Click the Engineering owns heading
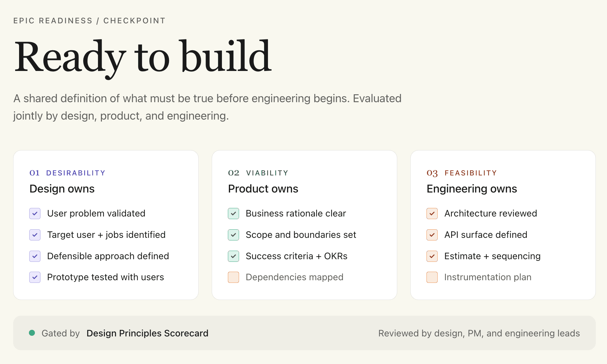The height and width of the screenshot is (364, 607). pyautogui.click(x=472, y=189)
